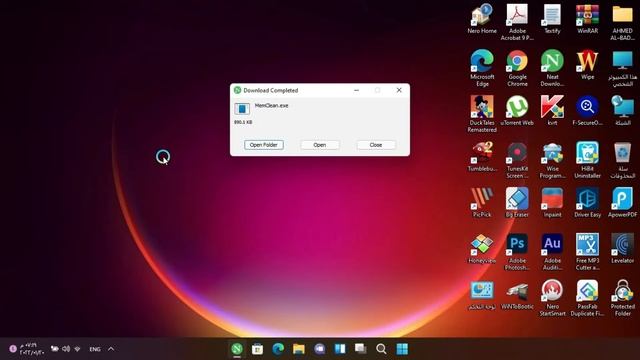Open DuckTales Remastered shortcut
640x360 pixels.
tap(482, 113)
